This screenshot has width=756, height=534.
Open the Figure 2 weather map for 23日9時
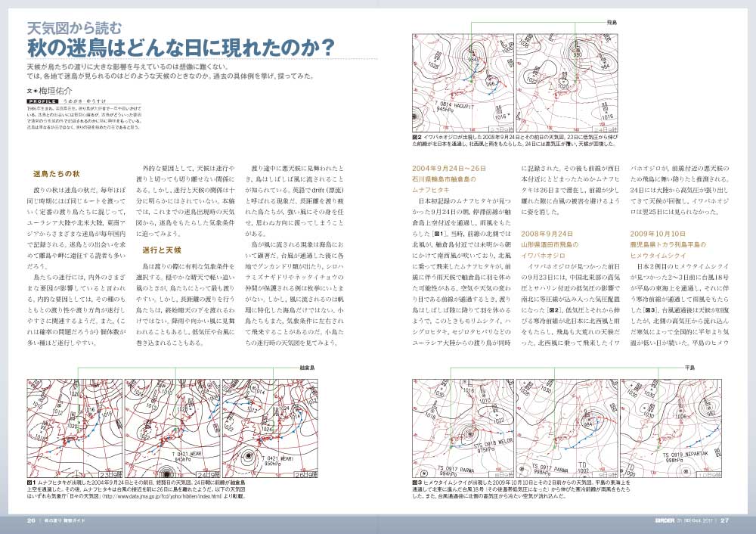pos(463,83)
